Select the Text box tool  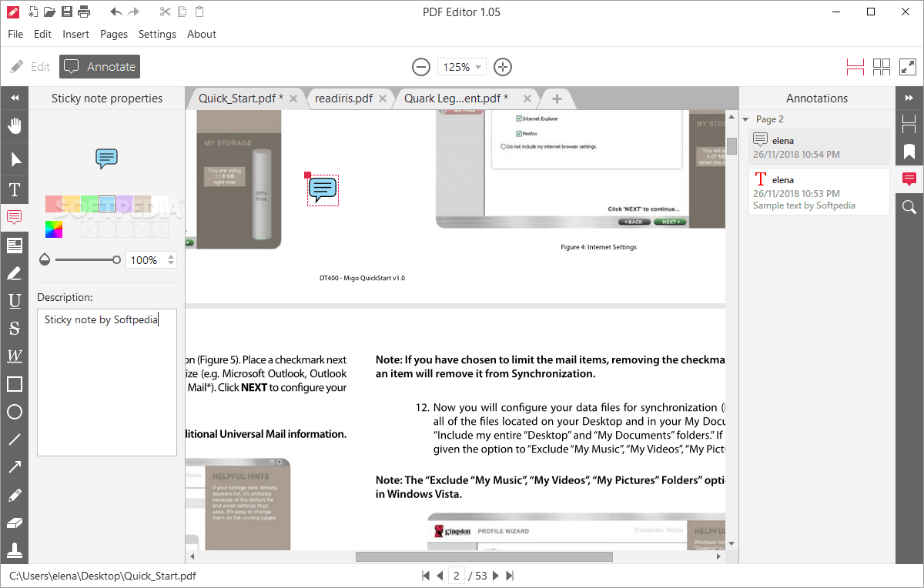tap(14, 246)
